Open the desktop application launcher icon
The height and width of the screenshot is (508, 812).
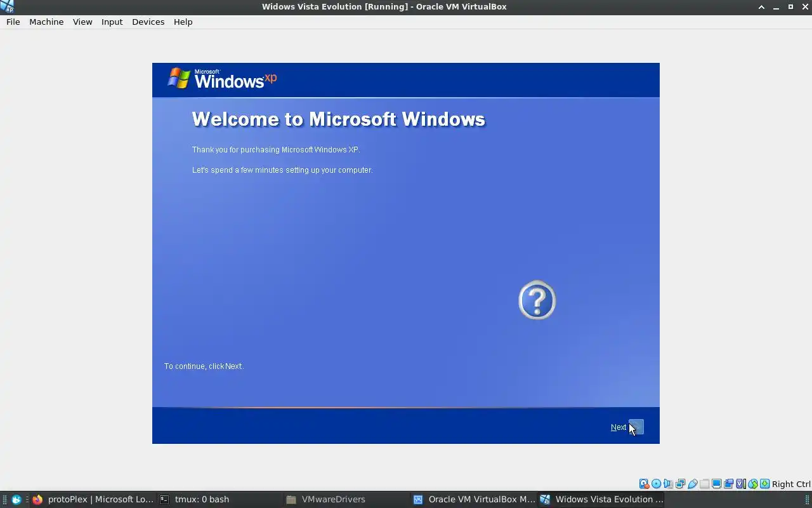click(x=16, y=499)
